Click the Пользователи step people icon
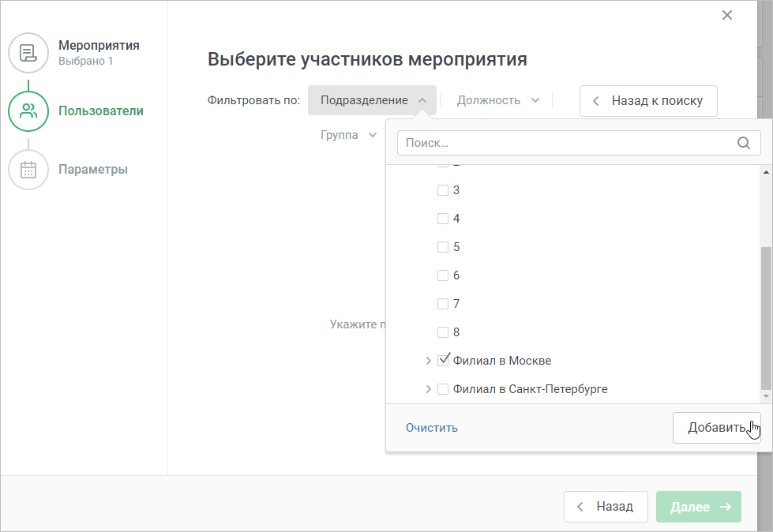Screen dimensions: 773x532 pos(28,111)
